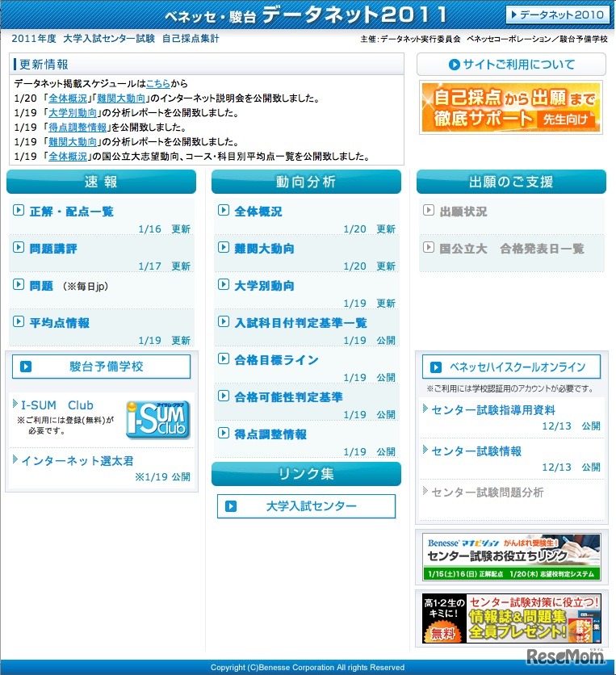Open 大学別動向 link in 更新情報
The height and width of the screenshot is (675, 616).
(x=73, y=113)
